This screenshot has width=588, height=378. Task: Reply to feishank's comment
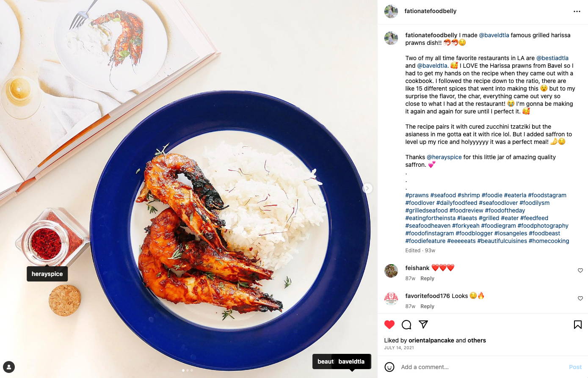coord(427,279)
